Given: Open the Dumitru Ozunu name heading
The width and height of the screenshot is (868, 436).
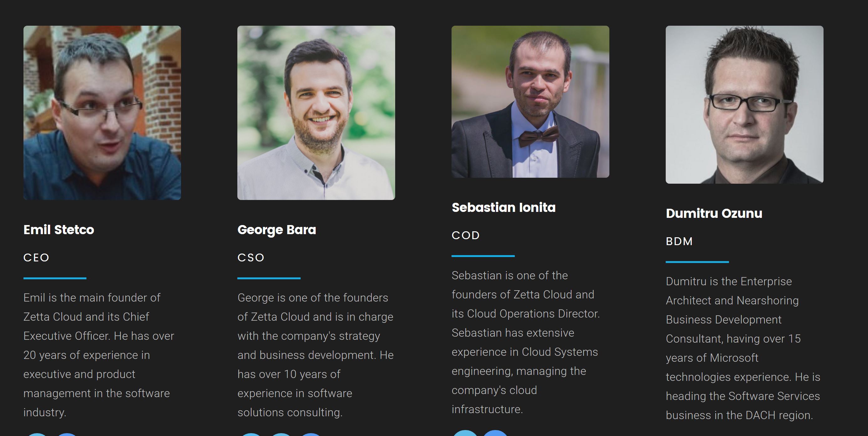Looking at the screenshot, I should click(x=714, y=213).
